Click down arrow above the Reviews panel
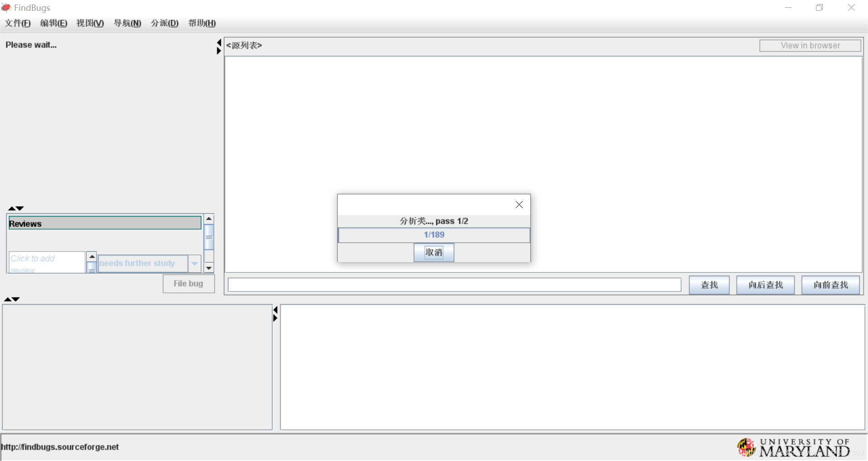 [20, 208]
